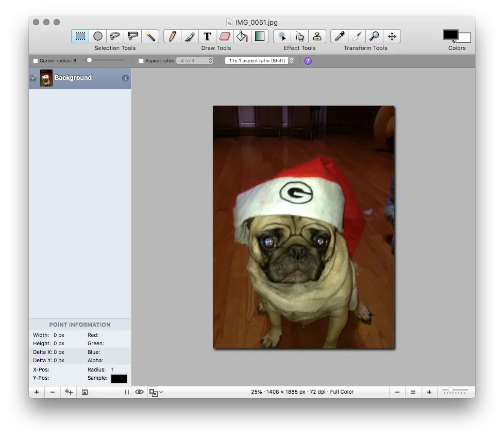Activate the zoom magnifier tool
The image size is (504, 439).
click(x=375, y=36)
